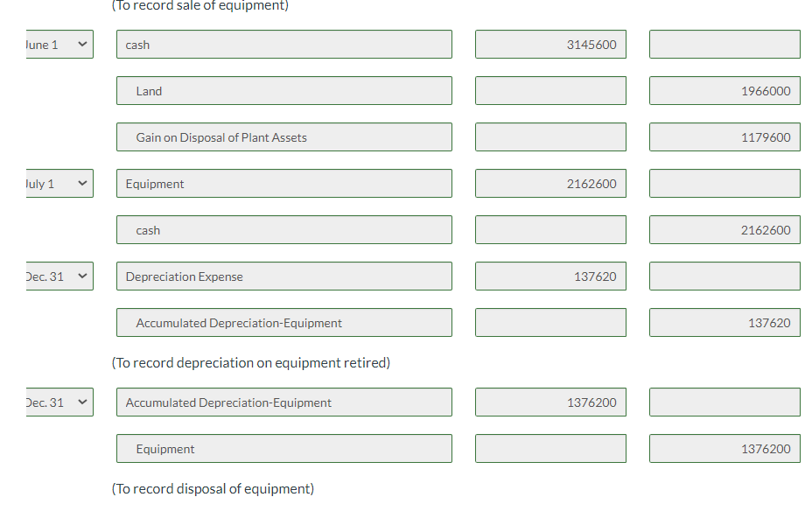The image size is (812, 511).
Task: Select the 137620 depreciation expense debit field
Action: click(549, 276)
